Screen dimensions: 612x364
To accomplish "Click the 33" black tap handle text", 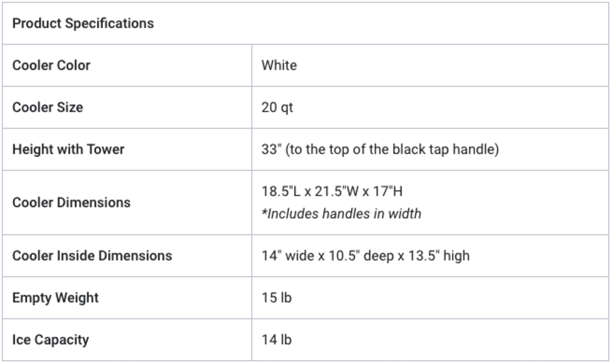I will 380,149.
